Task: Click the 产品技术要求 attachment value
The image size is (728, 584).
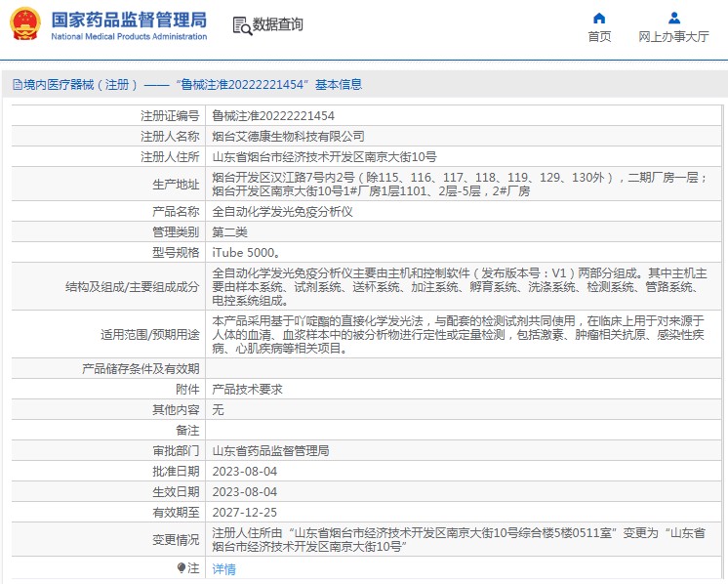Action: [x=247, y=389]
